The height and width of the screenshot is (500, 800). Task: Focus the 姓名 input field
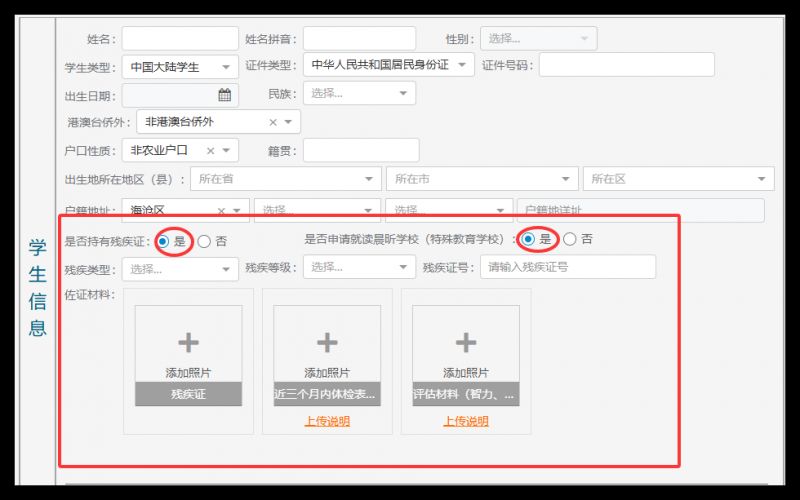[180, 38]
